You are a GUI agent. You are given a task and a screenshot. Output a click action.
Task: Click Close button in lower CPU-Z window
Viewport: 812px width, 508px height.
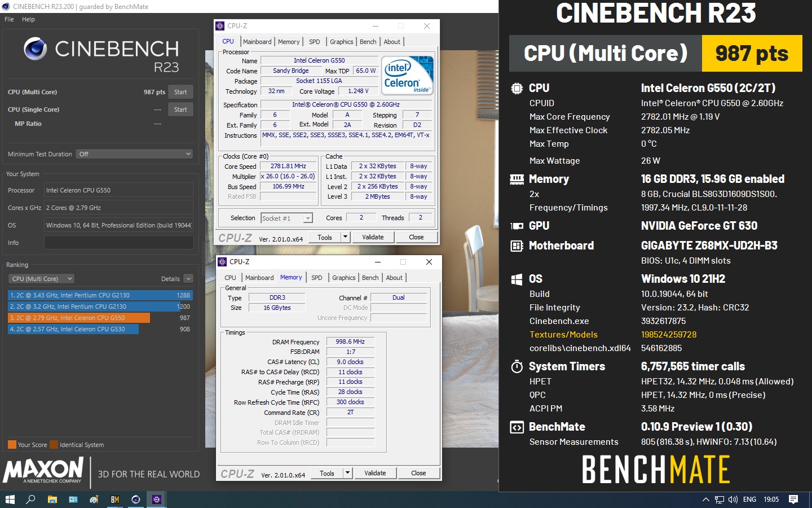tap(418, 474)
